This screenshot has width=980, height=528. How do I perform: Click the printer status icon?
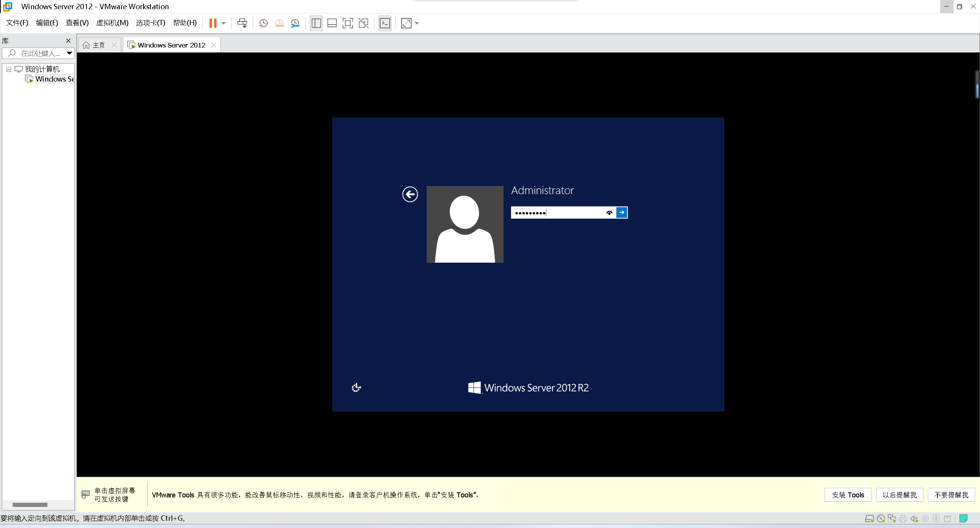click(903, 519)
